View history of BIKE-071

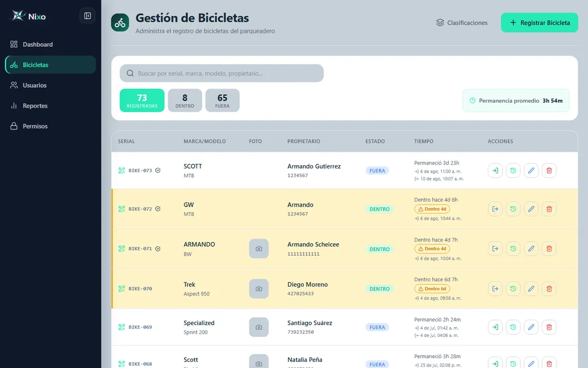tap(513, 249)
